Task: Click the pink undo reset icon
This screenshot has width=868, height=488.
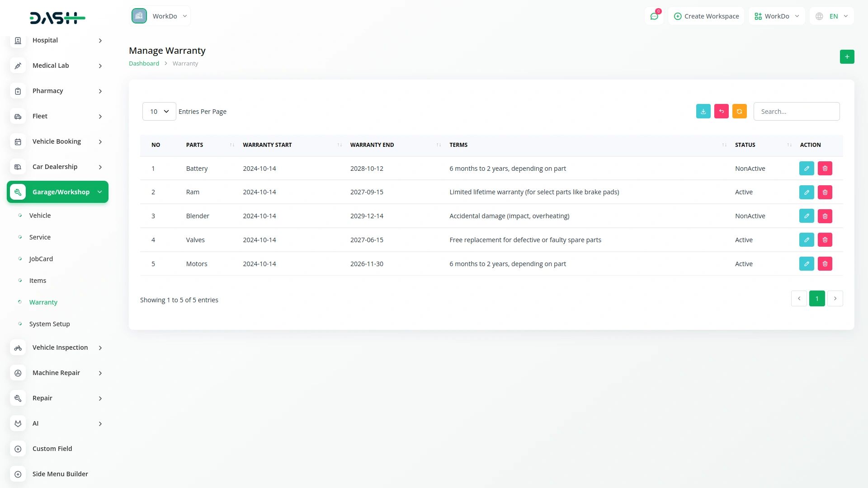Action: 721,111
